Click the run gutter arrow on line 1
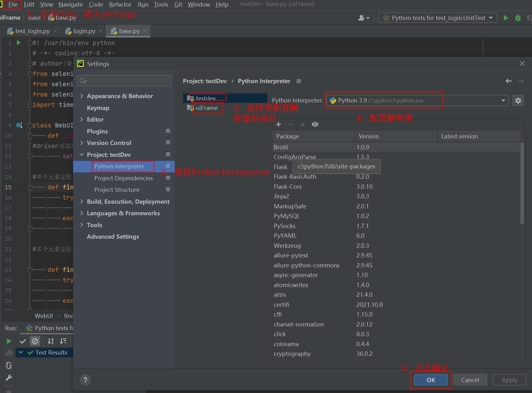Screen dimensions: 532x393 19,42
